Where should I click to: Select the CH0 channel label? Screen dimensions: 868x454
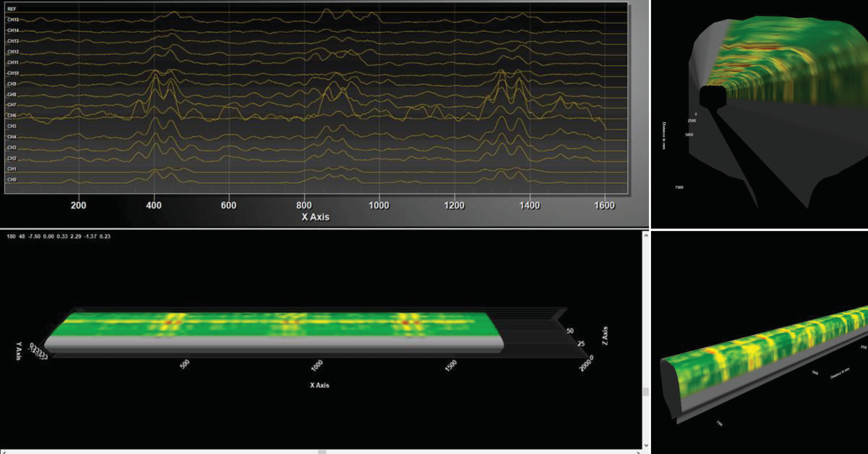(12, 180)
